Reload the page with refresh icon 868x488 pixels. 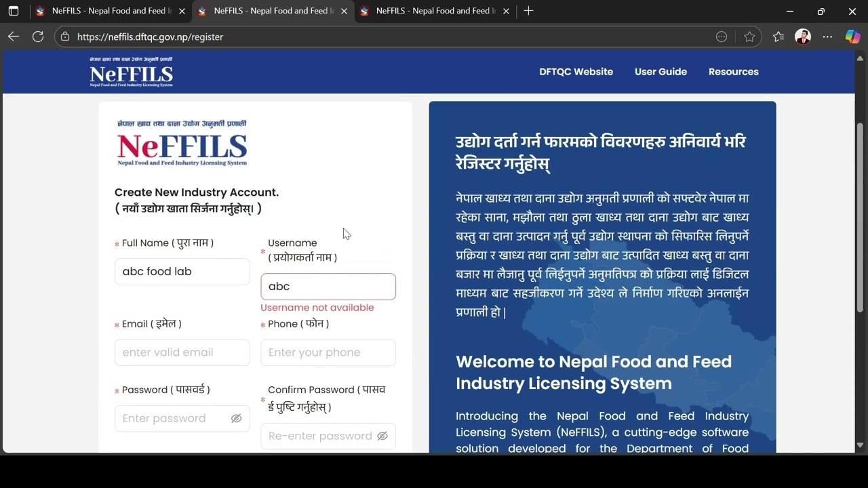click(38, 37)
